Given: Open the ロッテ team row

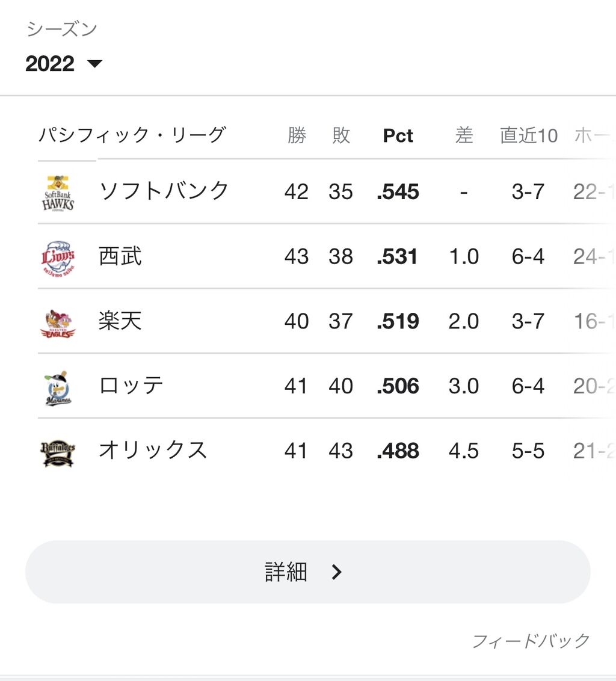Looking at the screenshot, I should (326, 386).
